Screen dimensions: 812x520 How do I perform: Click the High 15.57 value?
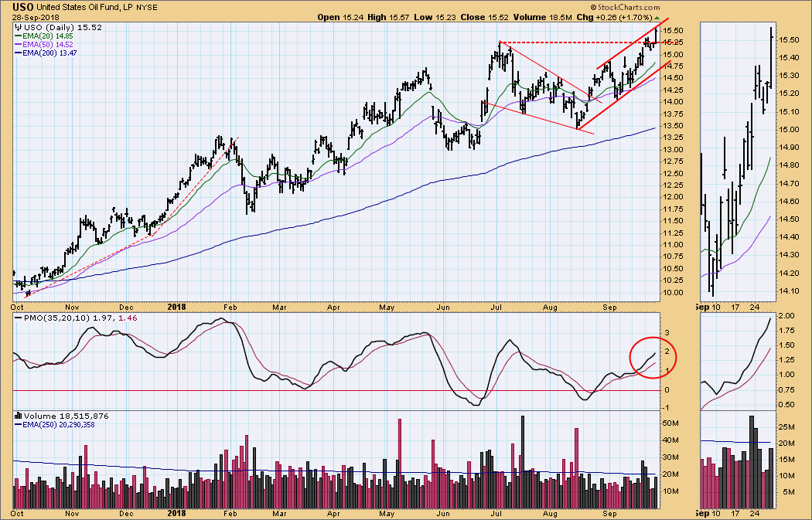point(388,17)
